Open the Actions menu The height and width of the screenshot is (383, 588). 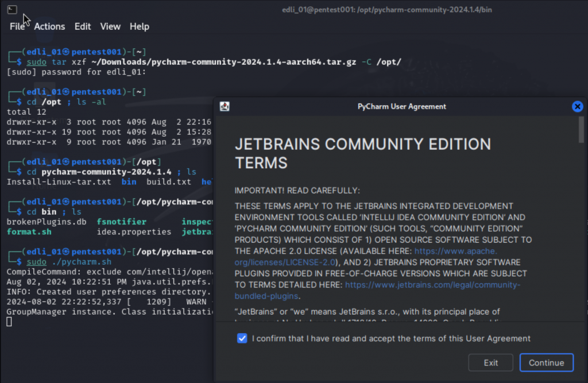pos(49,26)
